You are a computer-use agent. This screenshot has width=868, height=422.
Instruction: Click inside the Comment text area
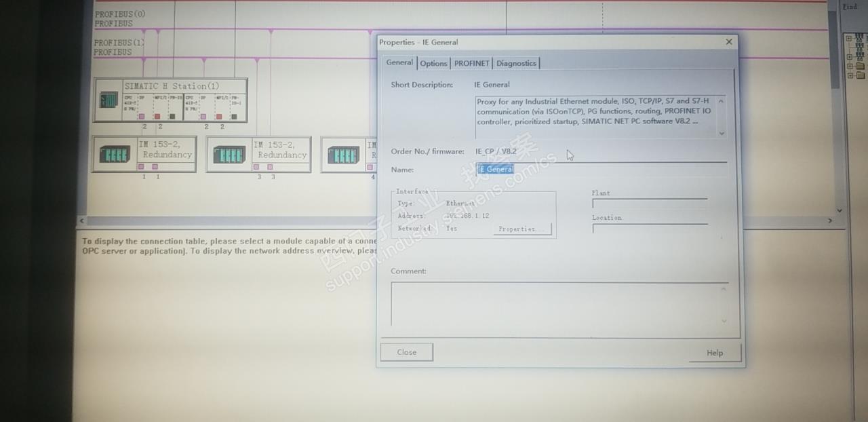[x=559, y=305]
